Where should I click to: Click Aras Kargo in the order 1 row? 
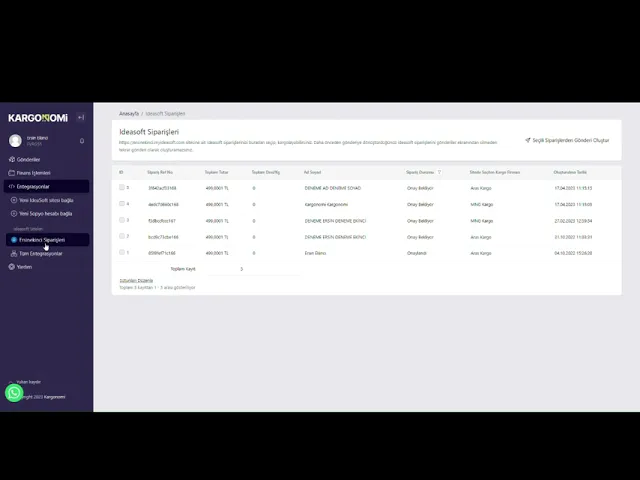tap(481, 253)
